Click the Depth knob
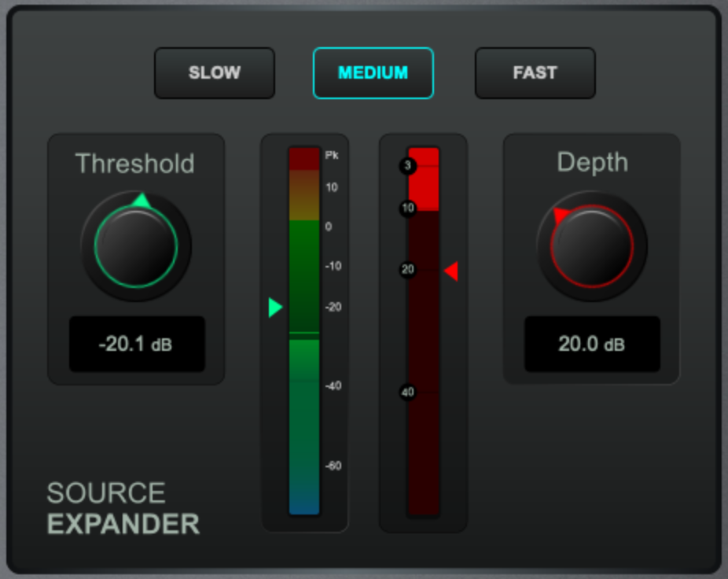728x579 pixels. [591, 247]
